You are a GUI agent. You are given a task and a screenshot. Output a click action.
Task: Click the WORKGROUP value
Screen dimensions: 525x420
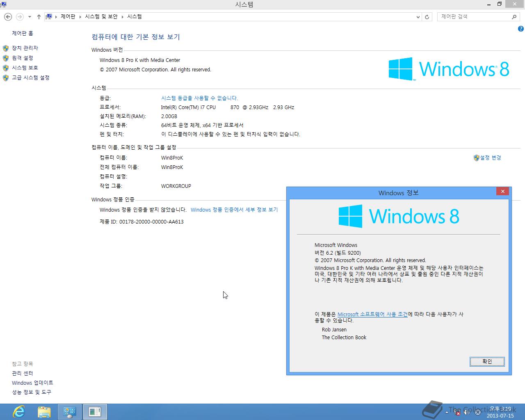pos(176,186)
